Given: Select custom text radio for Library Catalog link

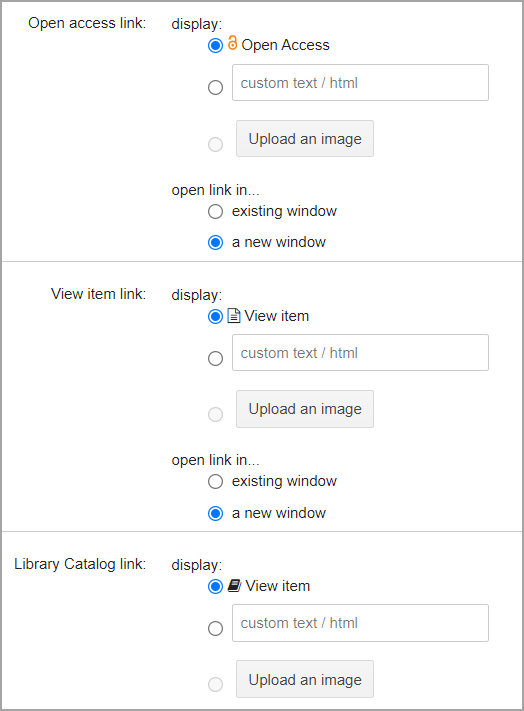Looking at the screenshot, I should [x=215, y=628].
